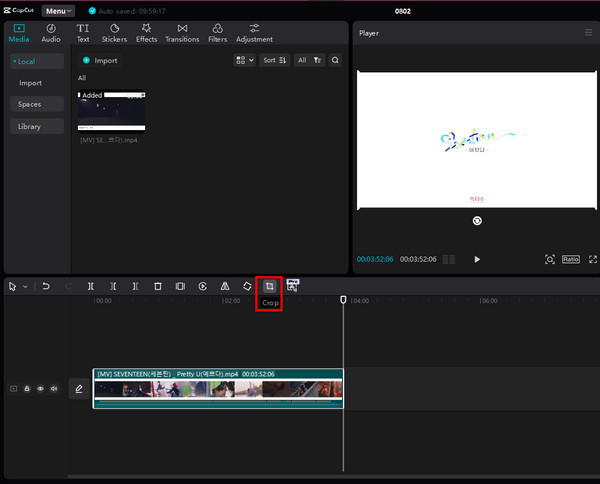The width and height of the screenshot is (600, 484).
Task: Click the auto saved checkmark indicator
Action: (x=92, y=11)
